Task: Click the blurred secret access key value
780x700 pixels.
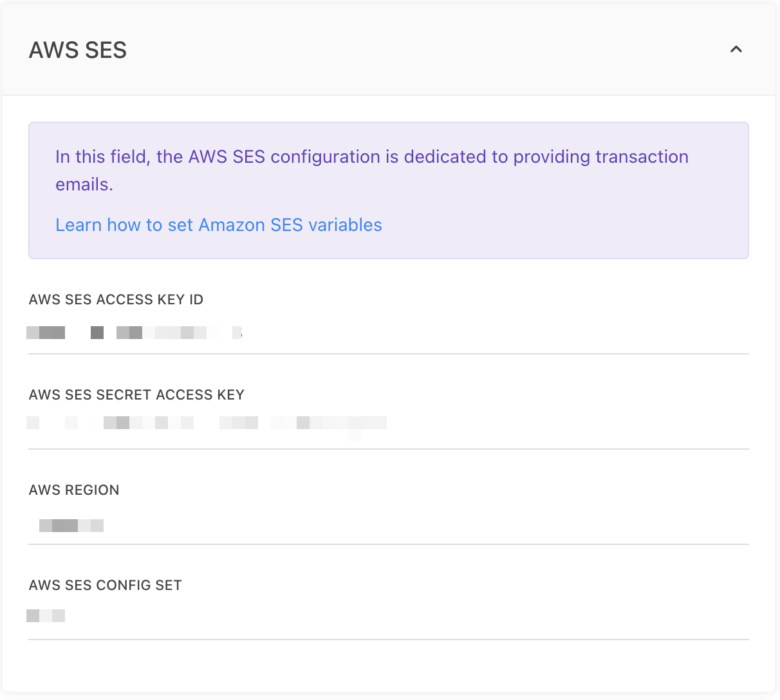Action: point(206,423)
